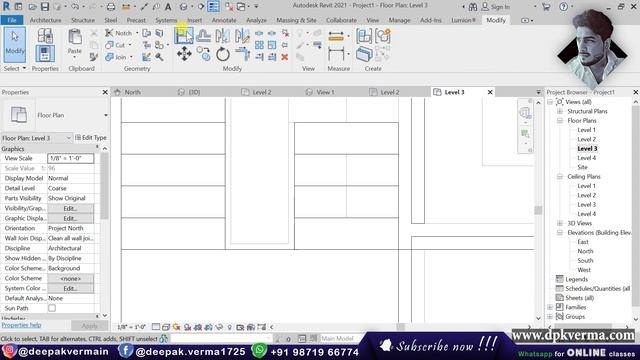Click the View Scale input field
640x360 pixels.
tap(70, 158)
